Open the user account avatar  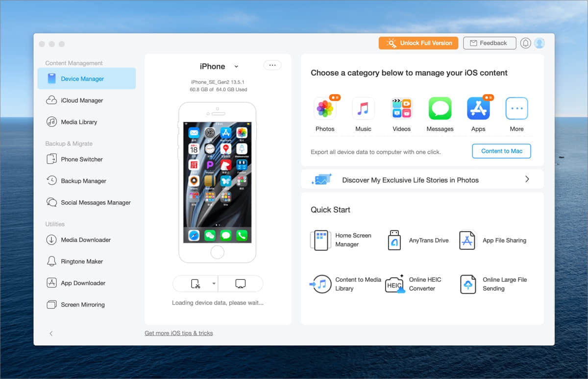click(x=539, y=43)
